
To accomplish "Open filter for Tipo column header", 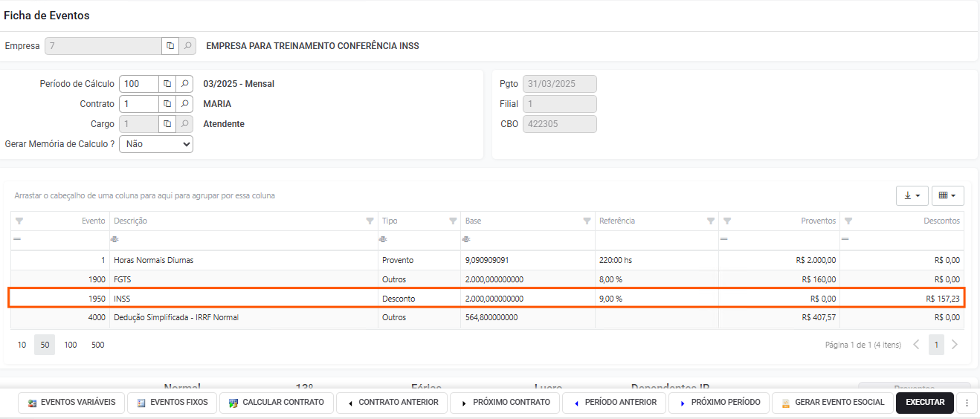I will pyautogui.click(x=453, y=221).
